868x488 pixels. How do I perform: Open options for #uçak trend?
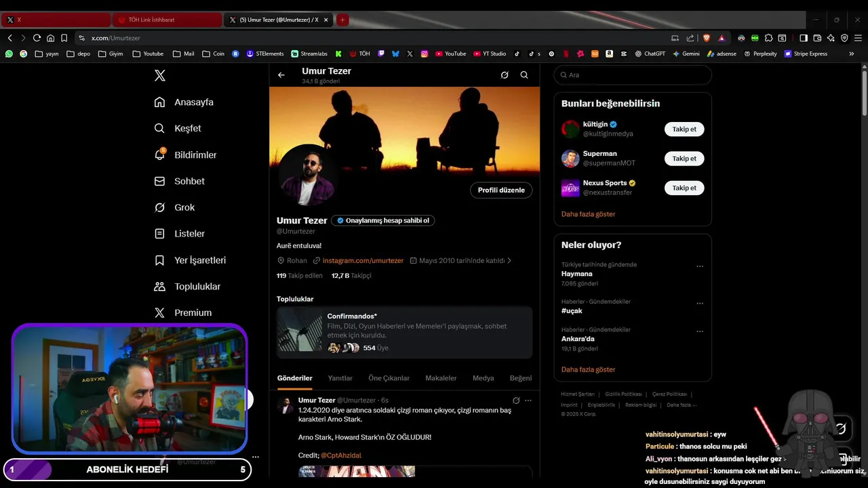(x=700, y=303)
